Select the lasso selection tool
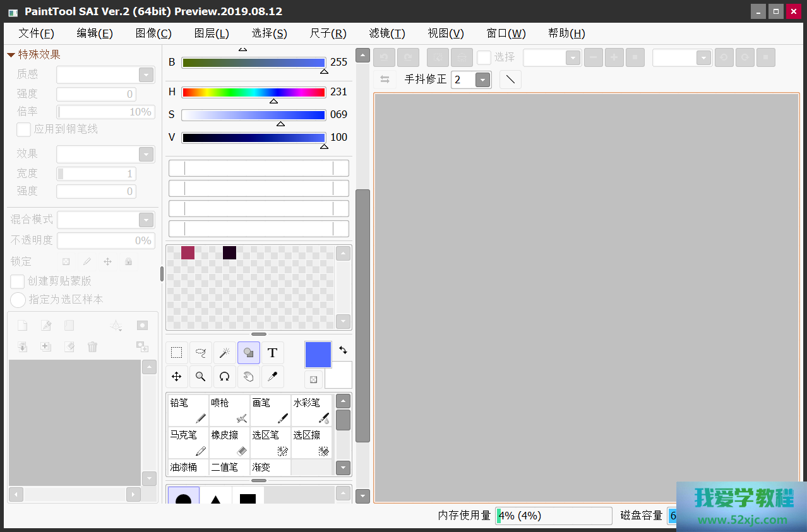Image resolution: width=807 pixels, height=532 pixels. pos(201,353)
